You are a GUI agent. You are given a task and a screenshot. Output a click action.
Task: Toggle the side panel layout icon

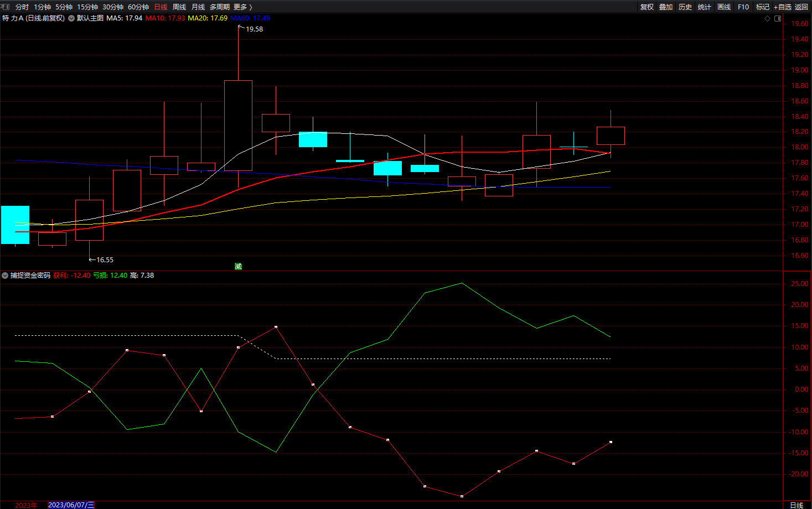pos(778,18)
